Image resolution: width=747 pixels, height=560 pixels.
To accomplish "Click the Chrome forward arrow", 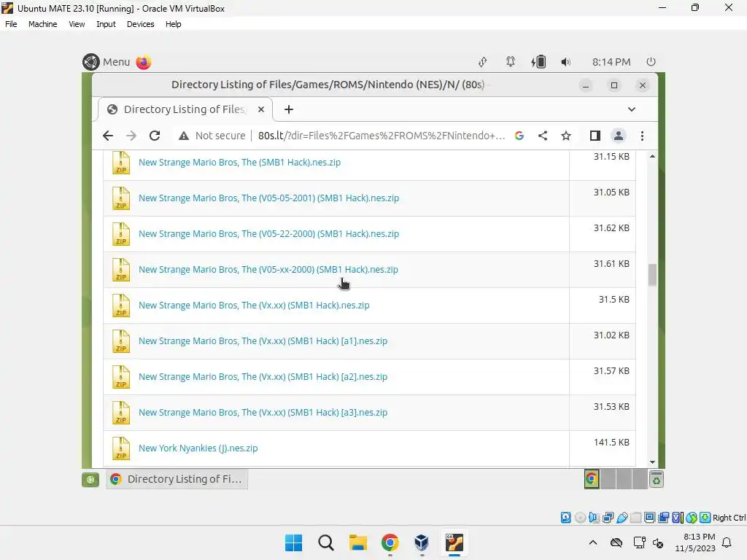I will (x=131, y=136).
